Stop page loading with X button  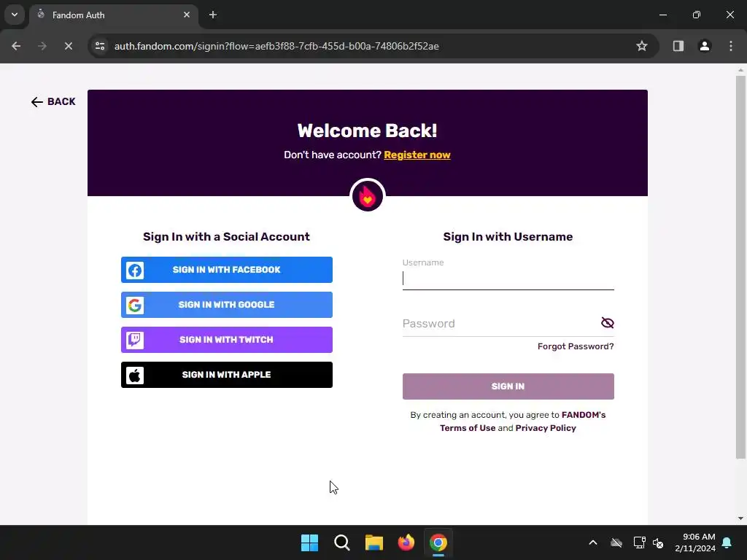pos(68,46)
